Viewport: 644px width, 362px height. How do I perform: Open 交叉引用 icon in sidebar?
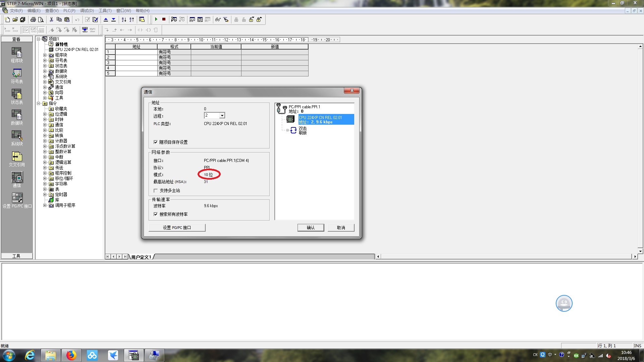pyautogui.click(x=17, y=156)
